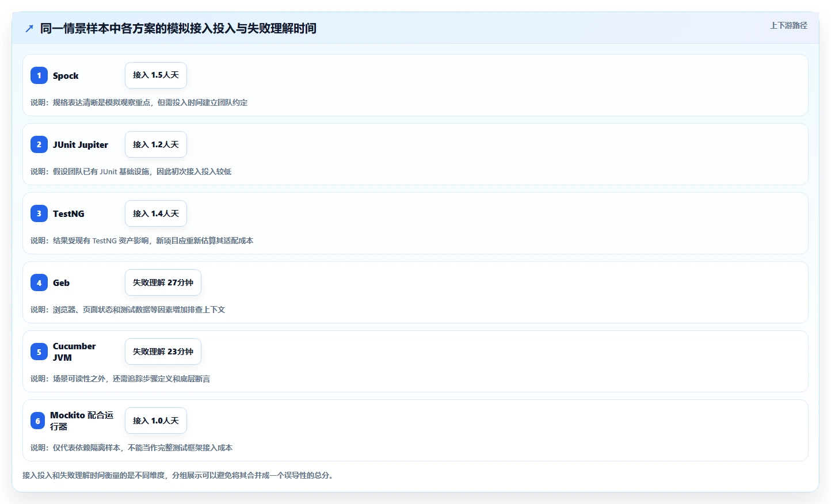
Task: Select the 接入 1.0人天 chip
Action: point(156,421)
